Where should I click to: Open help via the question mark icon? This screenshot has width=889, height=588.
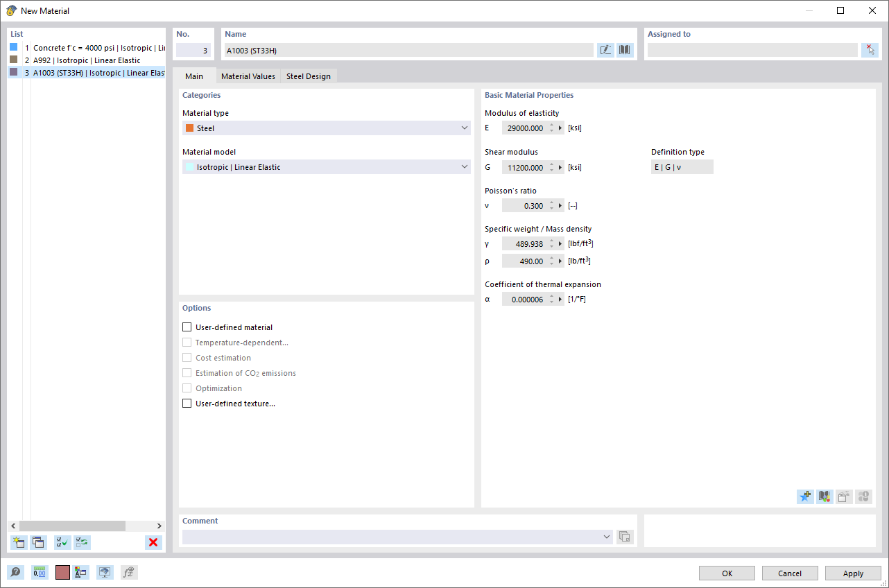(15, 572)
